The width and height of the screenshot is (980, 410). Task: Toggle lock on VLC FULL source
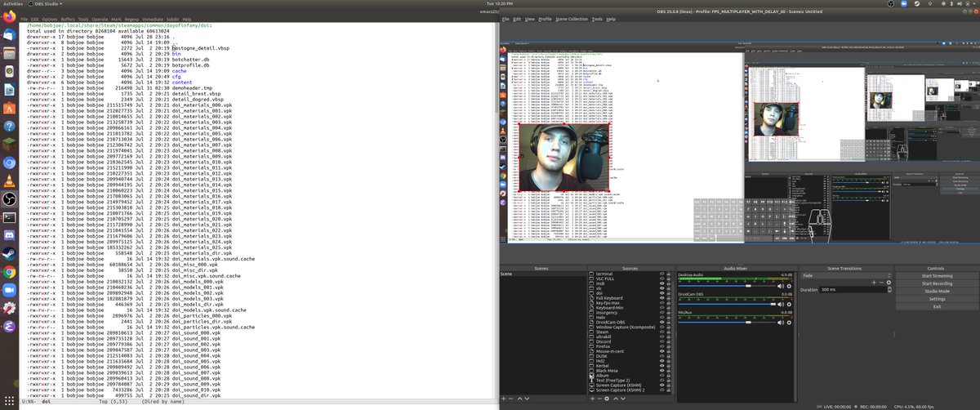coord(669,279)
